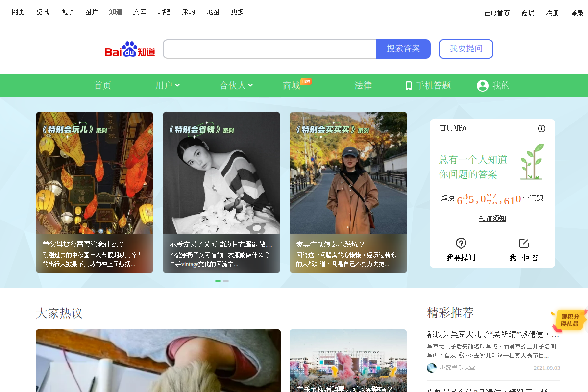Open the info icon in the 百度知道 card

[542, 128]
